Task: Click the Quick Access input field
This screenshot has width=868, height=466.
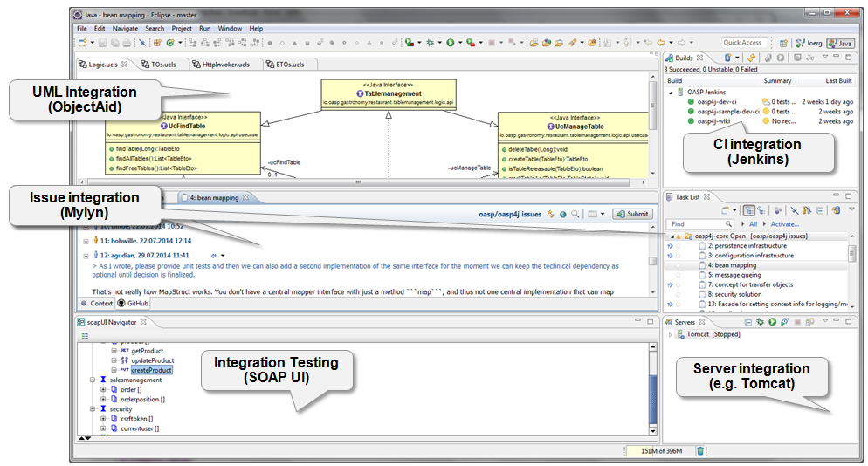Action: (743, 43)
